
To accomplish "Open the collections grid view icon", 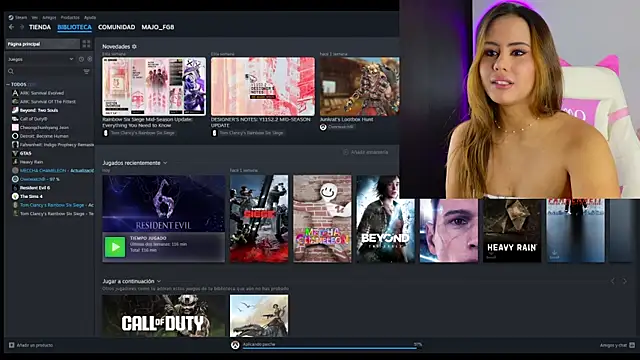I will (x=86, y=44).
